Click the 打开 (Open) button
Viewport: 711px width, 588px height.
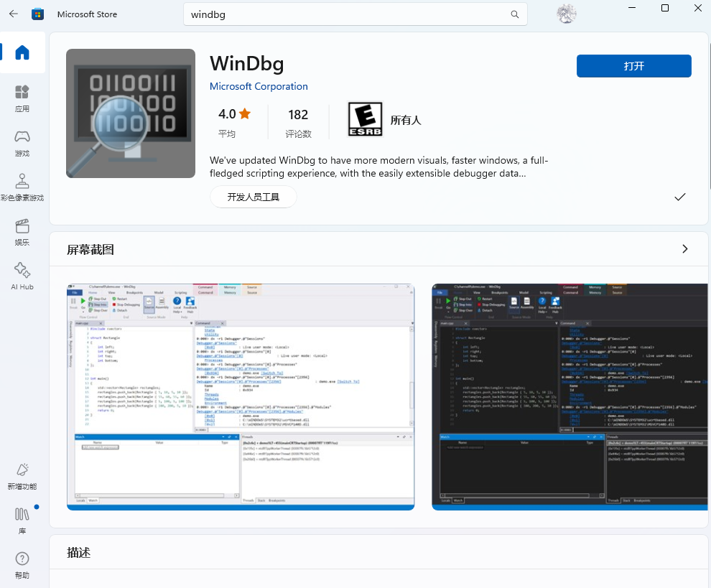click(x=634, y=66)
